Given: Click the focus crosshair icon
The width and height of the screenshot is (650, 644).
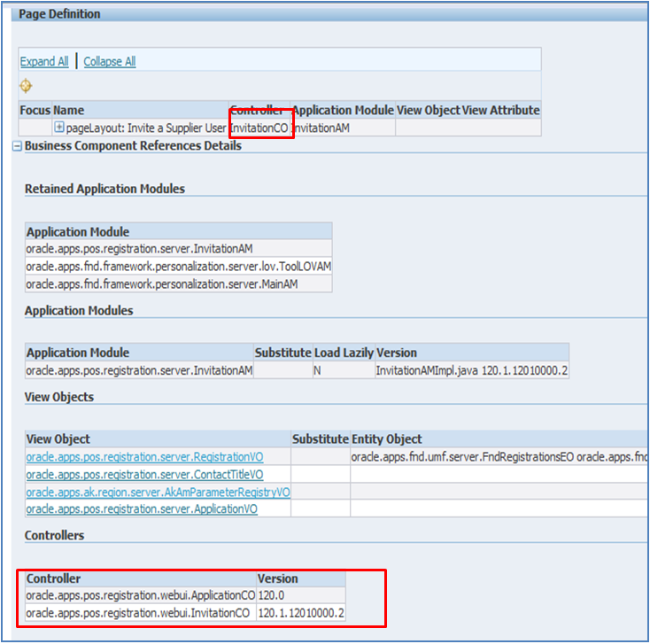Looking at the screenshot, I should pos(26,86).
